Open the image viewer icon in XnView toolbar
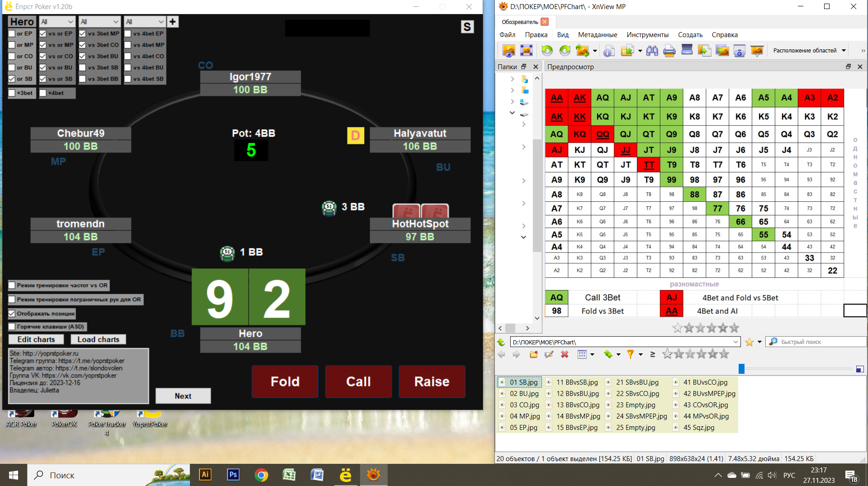Image resolution: width=868 pixels, height=486 pixels. point(508,51)
